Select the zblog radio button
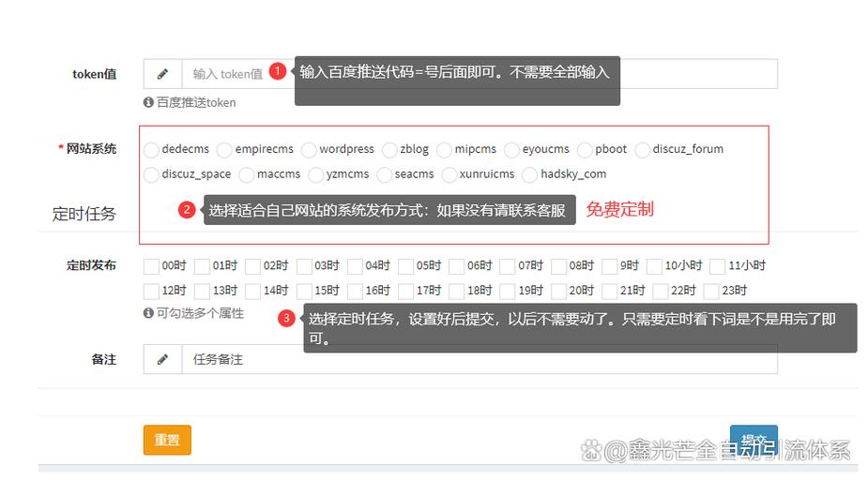Viewport: 868px width, 481px height. pyautogui.click(x=389, y=150)
